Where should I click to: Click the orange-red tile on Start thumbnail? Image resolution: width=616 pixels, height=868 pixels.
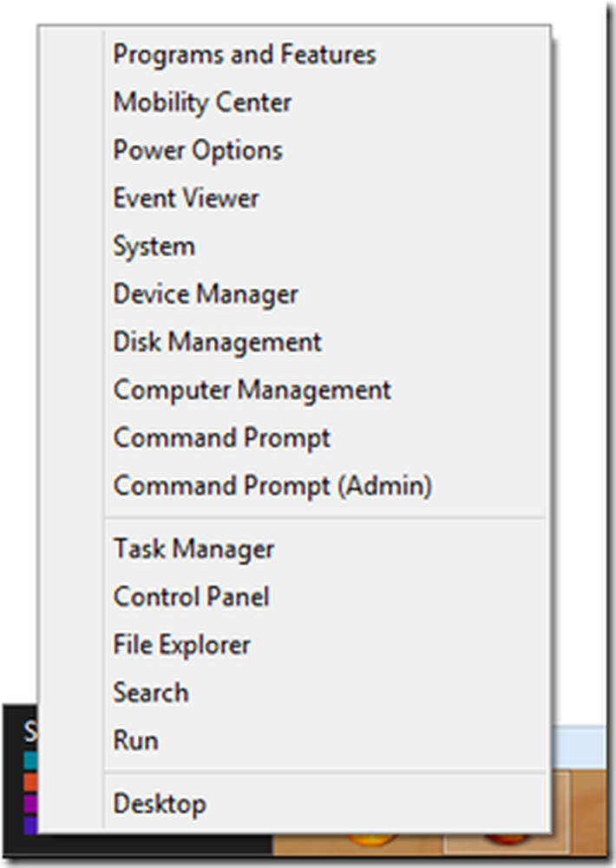click(x=29, y=781)
